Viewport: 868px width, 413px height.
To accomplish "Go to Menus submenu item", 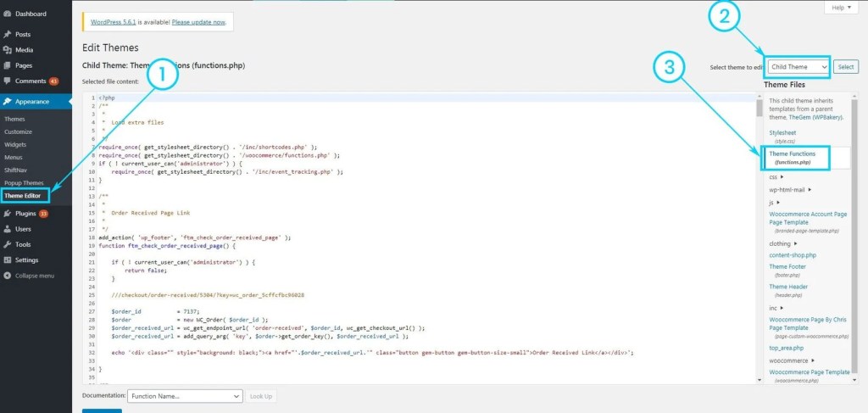I will [14, 157].
